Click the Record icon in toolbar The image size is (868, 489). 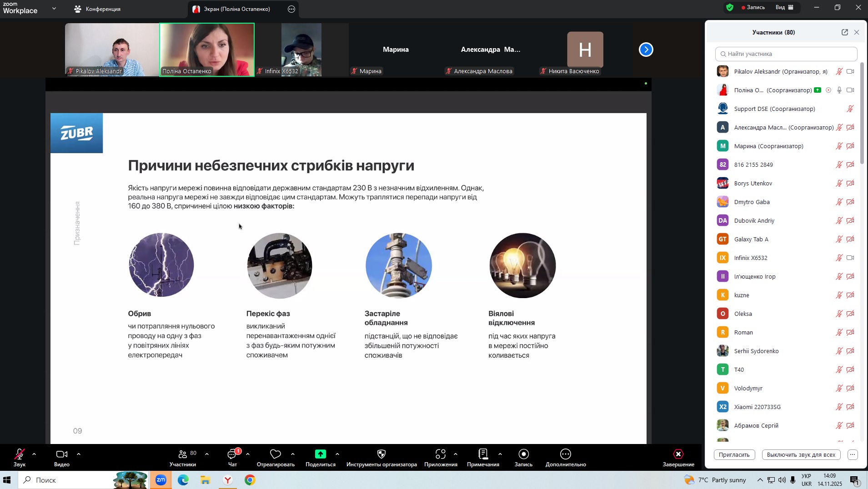tap(523, 454)
